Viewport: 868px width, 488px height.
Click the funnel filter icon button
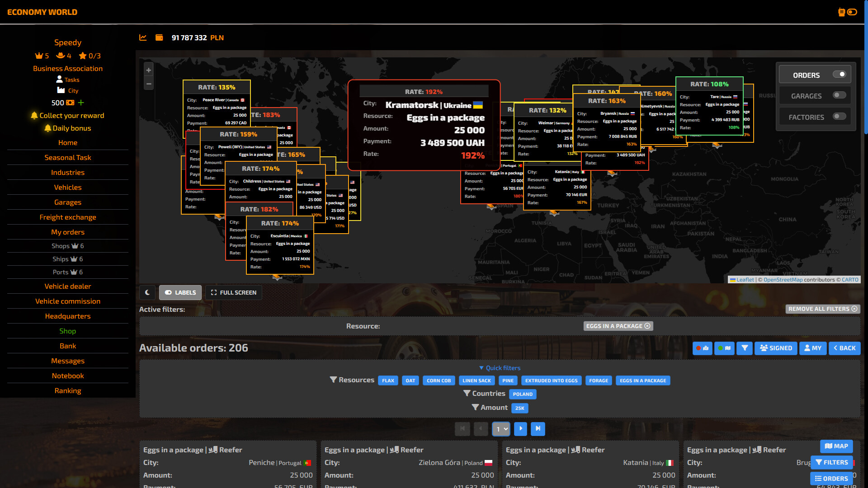coord(744,348)
